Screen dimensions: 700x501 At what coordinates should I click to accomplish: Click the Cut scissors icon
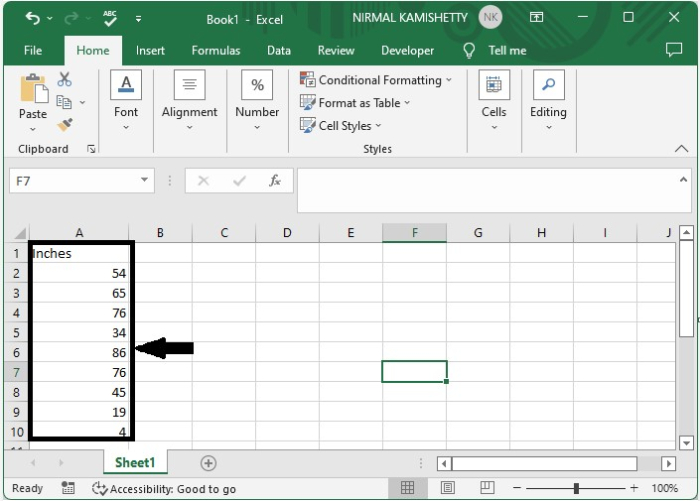coord(64,79)
